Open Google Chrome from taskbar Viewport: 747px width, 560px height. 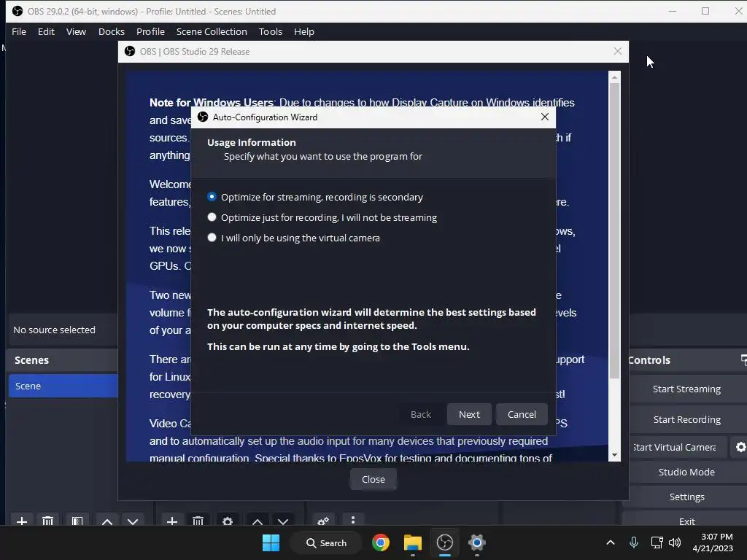(381, 542)
